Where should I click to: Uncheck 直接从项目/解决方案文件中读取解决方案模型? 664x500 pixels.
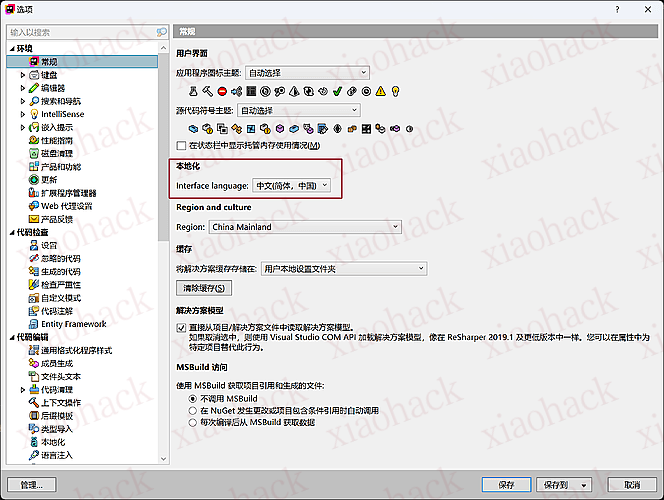pos(181,328)
